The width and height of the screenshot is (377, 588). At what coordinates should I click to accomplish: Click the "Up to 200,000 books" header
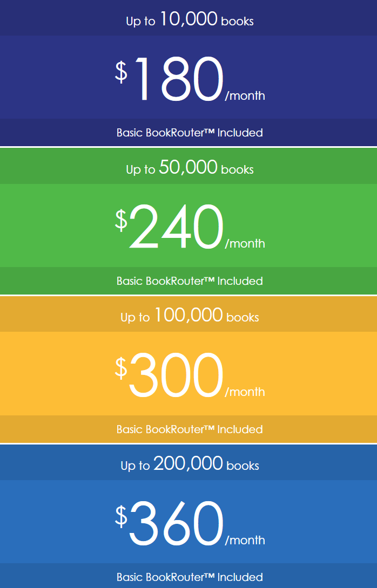tap(190, 465)
